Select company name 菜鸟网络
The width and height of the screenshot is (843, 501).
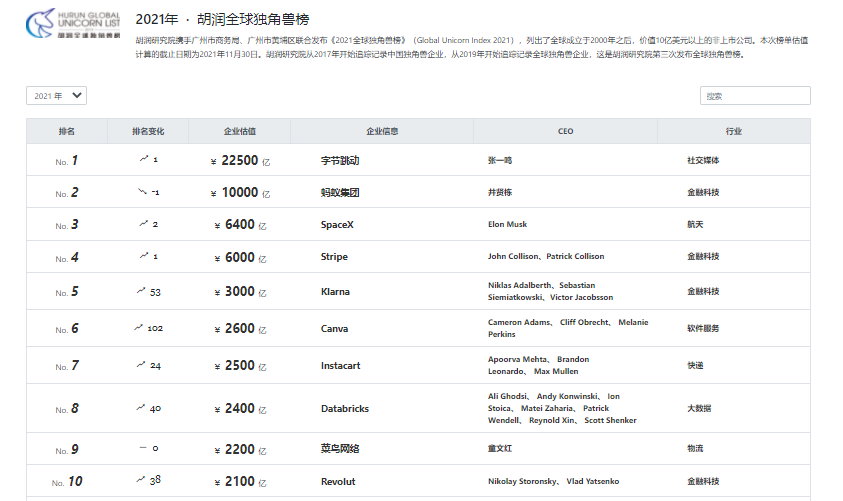(x=340, y=448)
